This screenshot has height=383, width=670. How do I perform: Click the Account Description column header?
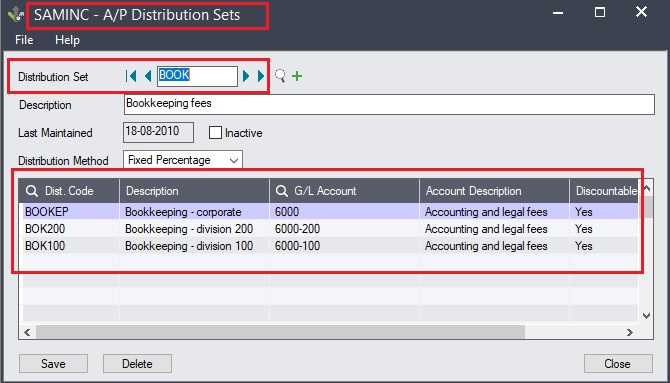[494, 191]
